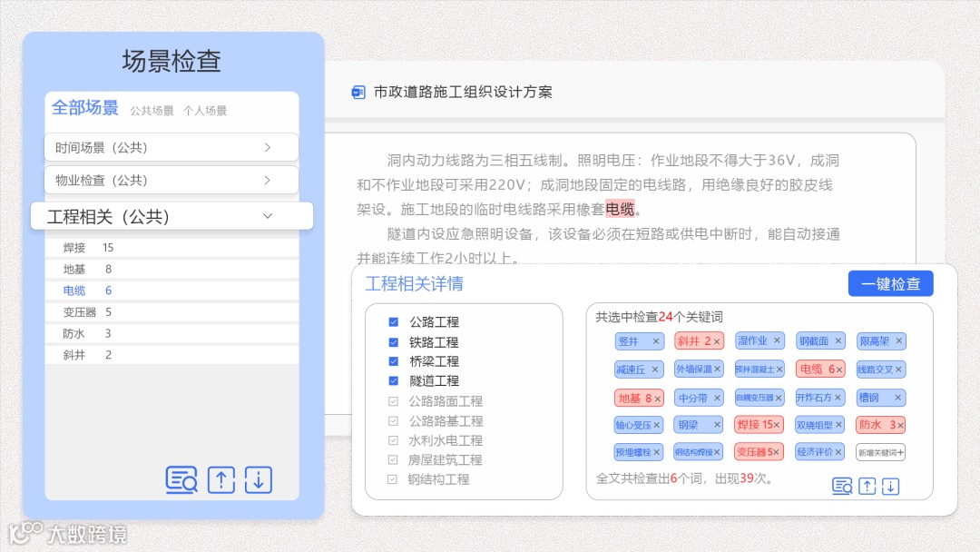980x552 pixels.
Task: Click the highlighted 电缆 word in the document
Action: click(x=620, y=209)
